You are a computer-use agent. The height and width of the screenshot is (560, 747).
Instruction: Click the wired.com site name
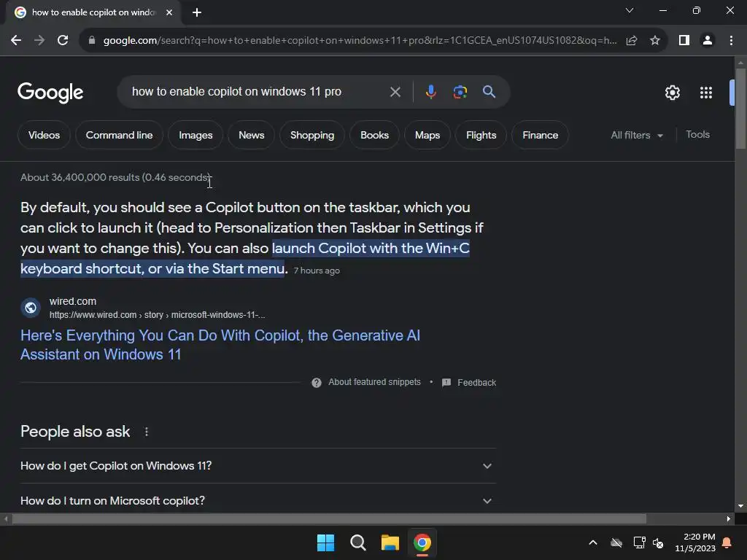coord(73,301)
